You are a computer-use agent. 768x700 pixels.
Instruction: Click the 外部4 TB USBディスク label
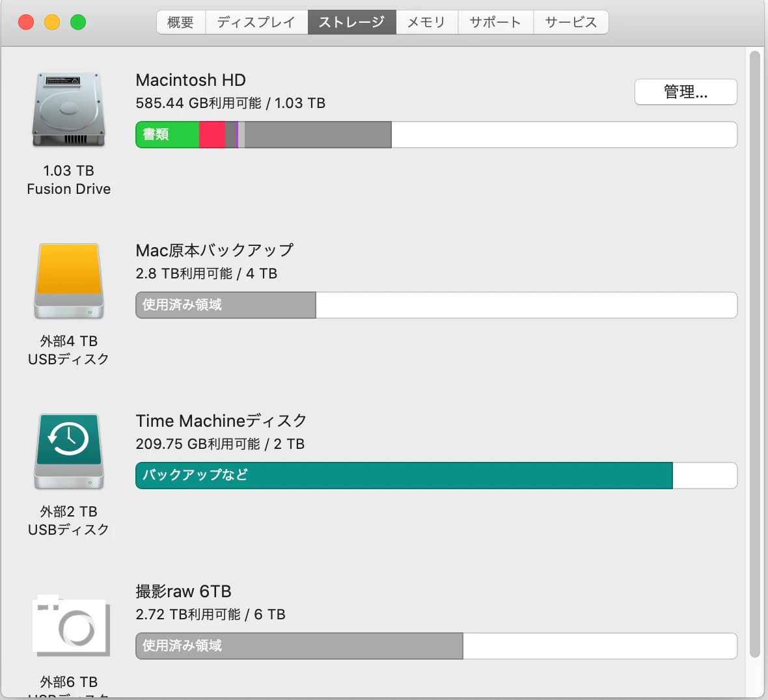(68, 350)
